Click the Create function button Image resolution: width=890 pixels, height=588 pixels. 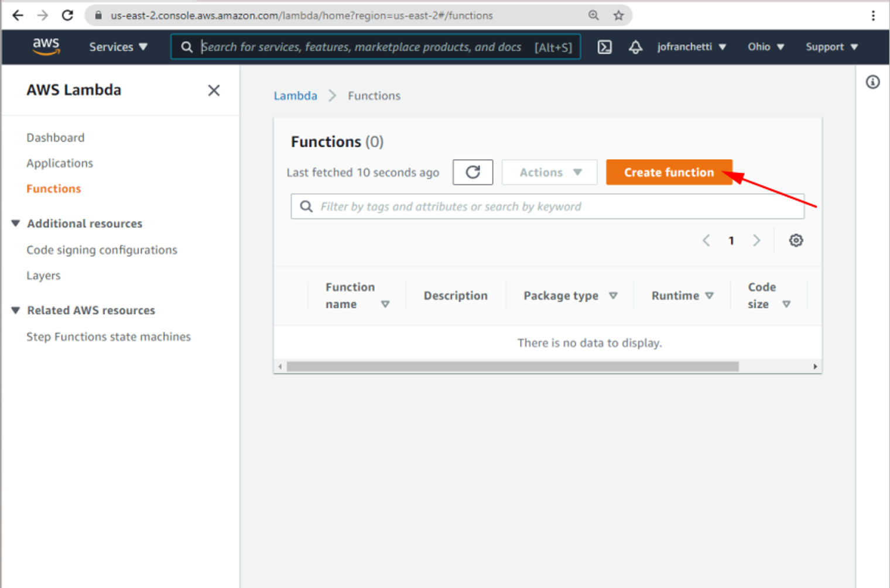669,172
